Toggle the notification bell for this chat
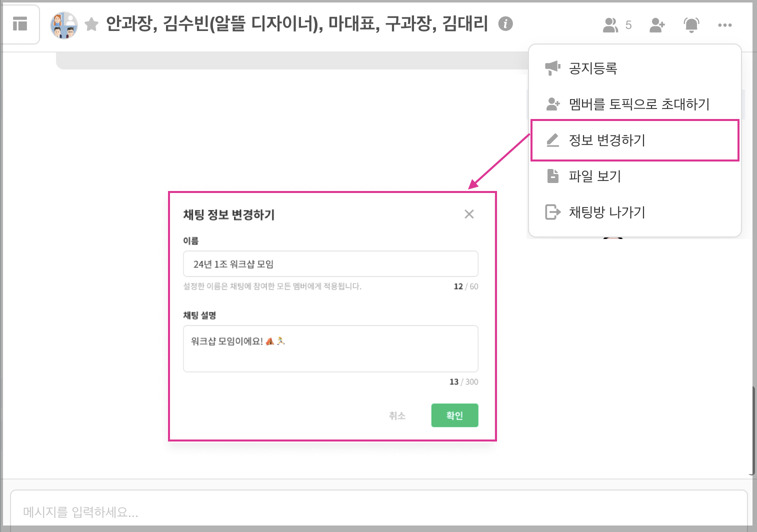Image resolution: width=757 pixels, height=532 pixels. coord(691,25)
